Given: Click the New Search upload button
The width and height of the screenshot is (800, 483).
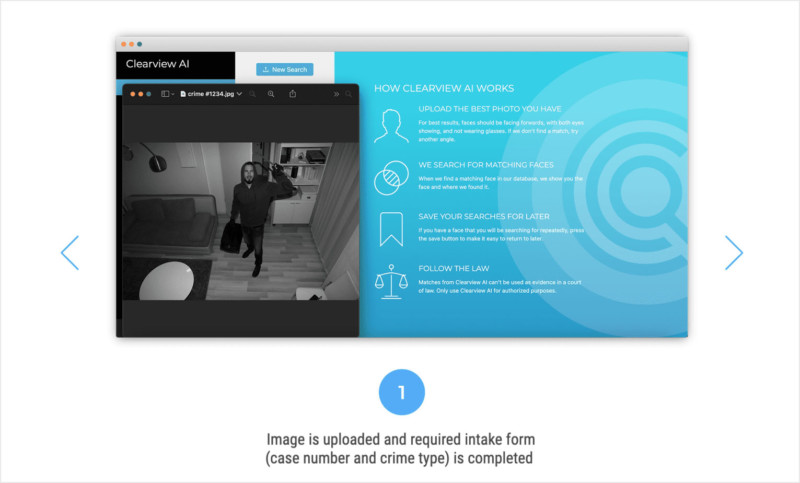Looking at the screenshot, I should point(285,69).
